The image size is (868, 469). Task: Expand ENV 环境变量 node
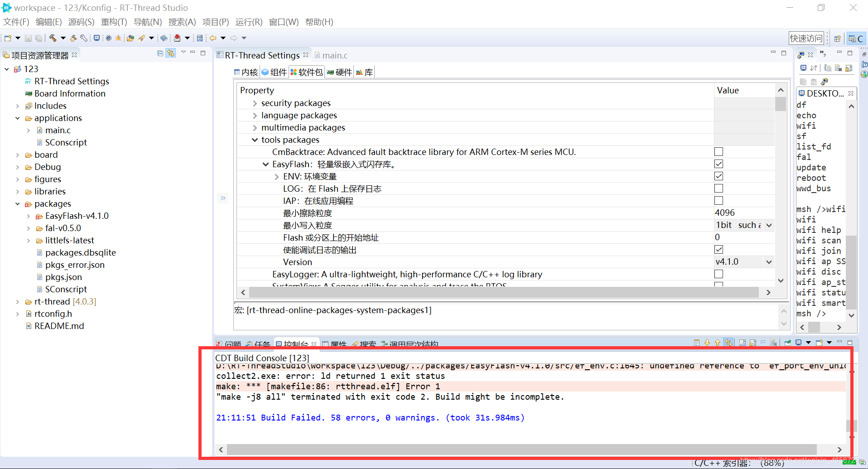coord(276,177)
